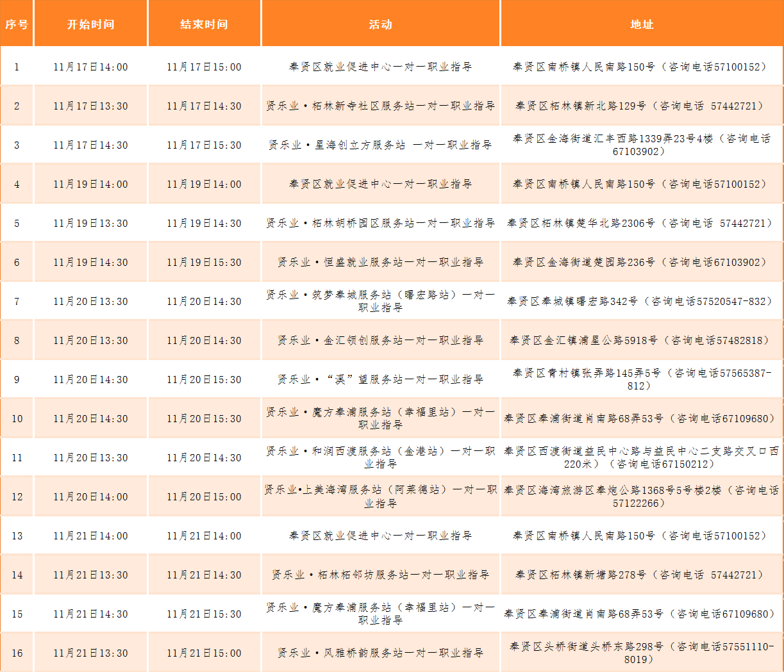Select the 上美海湾服务站 activity cell
Screen dimensions: 784x672
380,496
